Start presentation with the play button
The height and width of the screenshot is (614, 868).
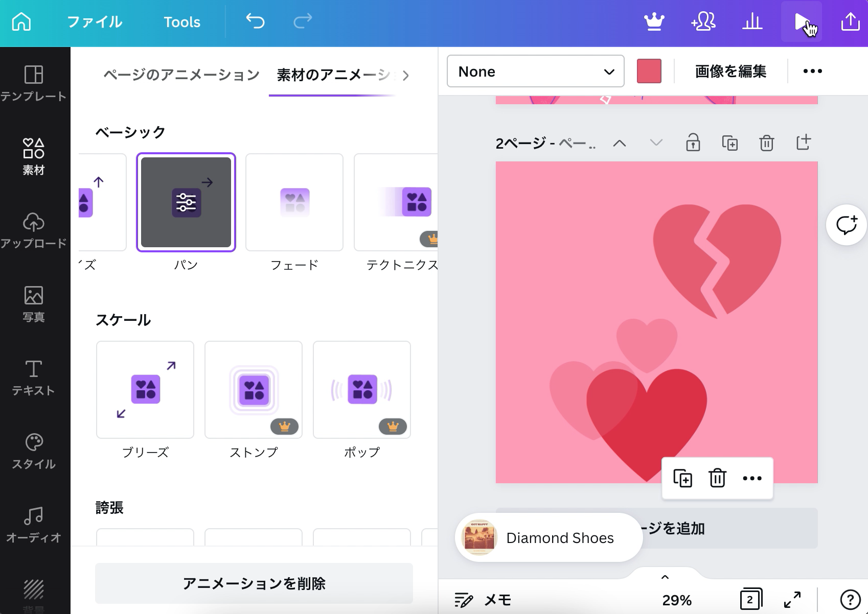[x=801, y=21]
